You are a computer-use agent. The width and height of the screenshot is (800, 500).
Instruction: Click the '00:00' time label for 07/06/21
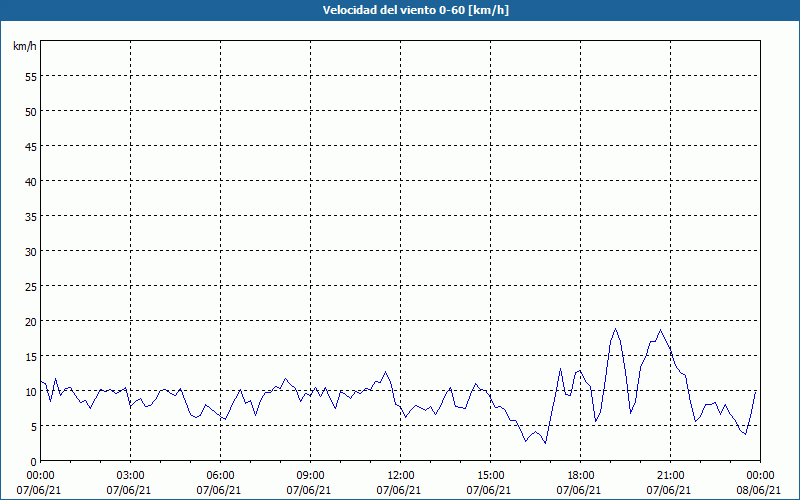(40, 476)
